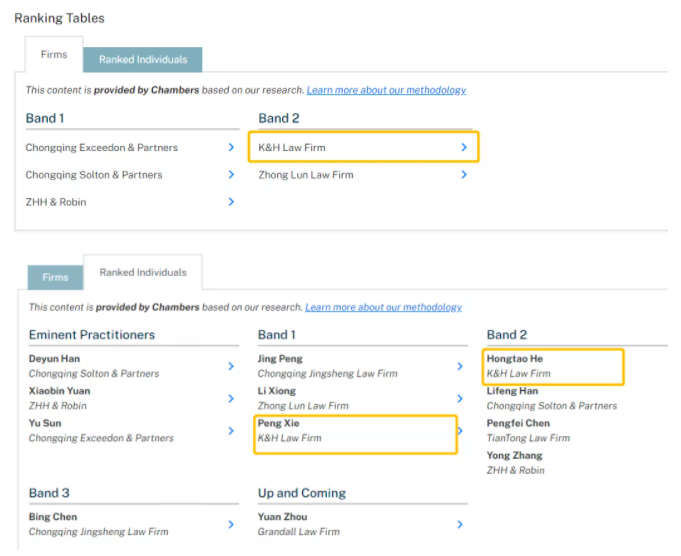The width and height of the screenshot is (681, 556).
Task: Click K&H Law Firm under Hongtao He
Action: click(518, 374)
